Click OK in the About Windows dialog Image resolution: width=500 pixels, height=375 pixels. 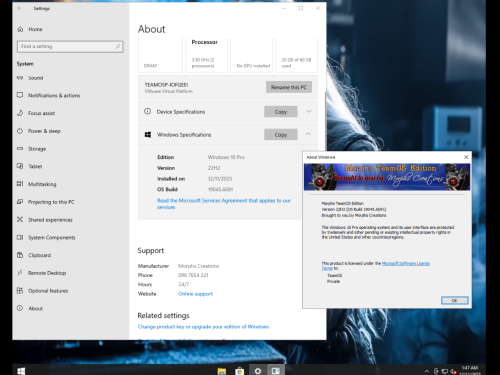[x=455, y=300]
